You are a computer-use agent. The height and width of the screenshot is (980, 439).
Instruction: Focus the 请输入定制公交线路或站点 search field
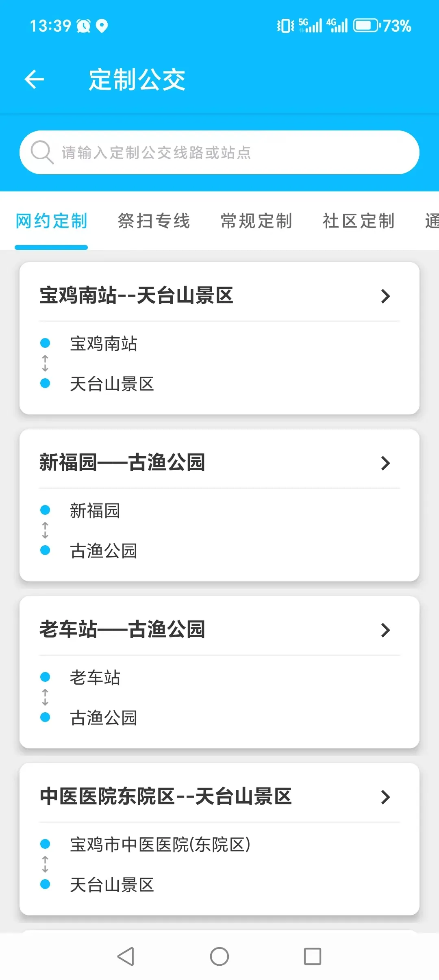point(228,152)
